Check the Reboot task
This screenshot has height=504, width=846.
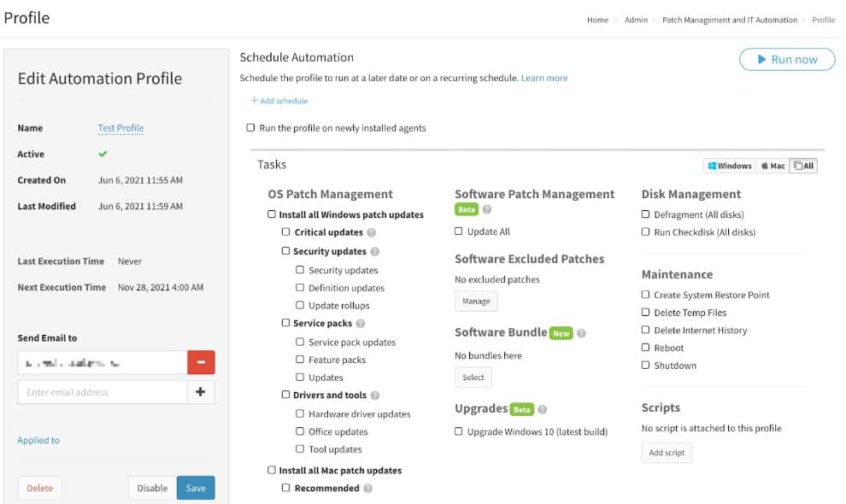[645, 347]
